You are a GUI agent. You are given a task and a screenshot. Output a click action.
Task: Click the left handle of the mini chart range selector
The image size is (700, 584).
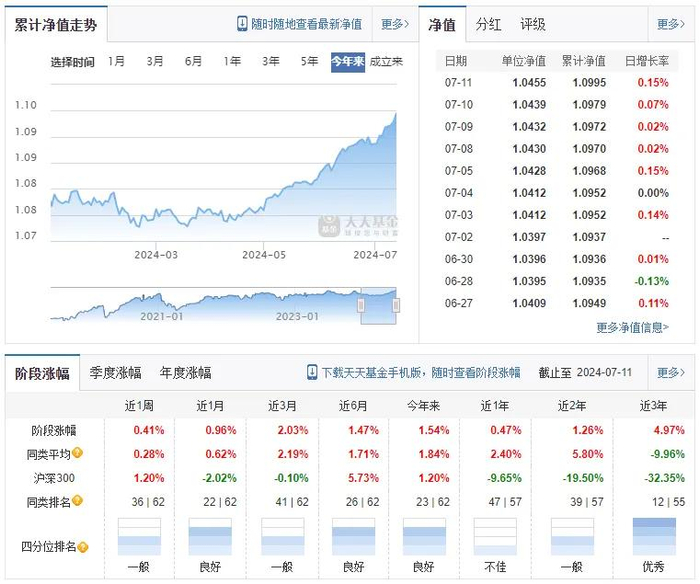tap(361, 305)
